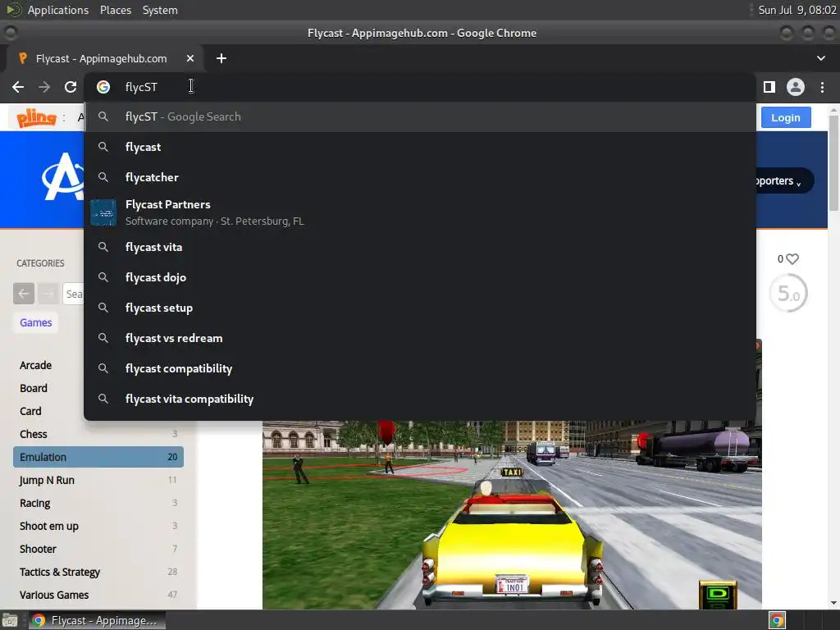Screen dimensions: 840x630
Task: Click the search icon beside 'flycatcher'
Action: [103, 177]
